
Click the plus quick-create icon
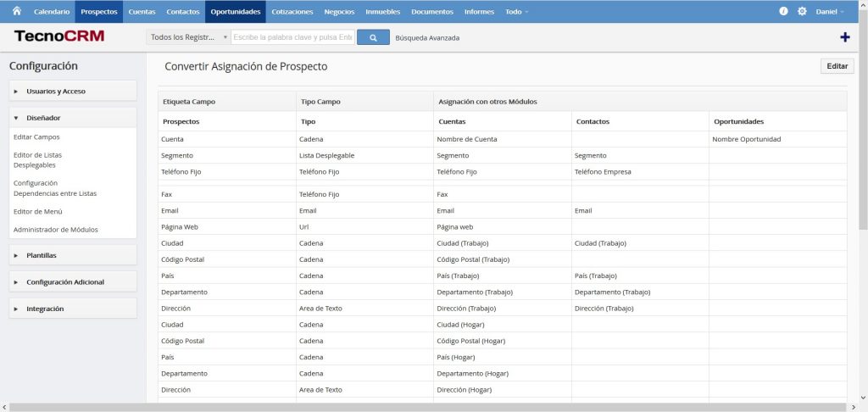tap(844, 37)
